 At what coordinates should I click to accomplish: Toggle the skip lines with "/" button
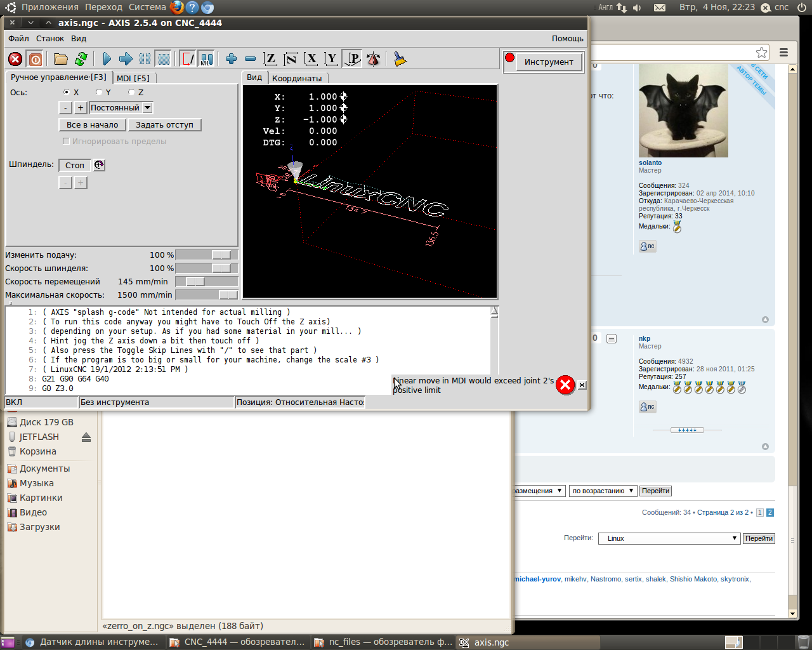tap(188, 59)
